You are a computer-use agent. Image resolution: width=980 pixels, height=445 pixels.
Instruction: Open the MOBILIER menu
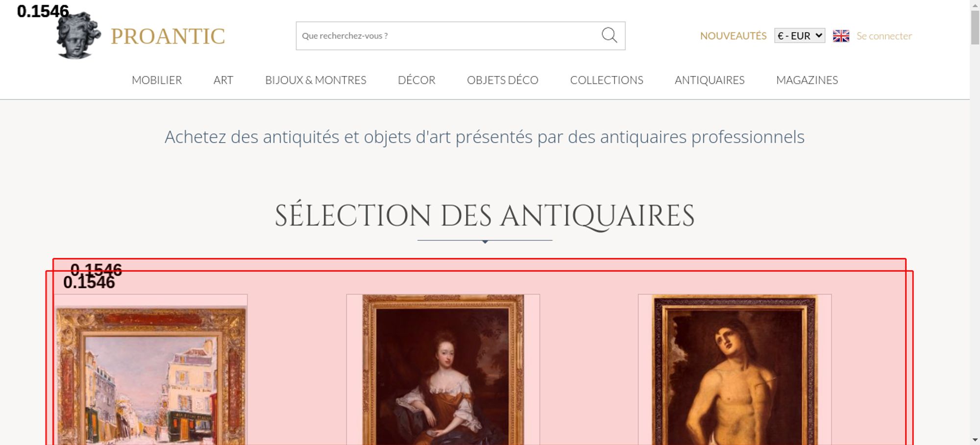pos(157,80)
